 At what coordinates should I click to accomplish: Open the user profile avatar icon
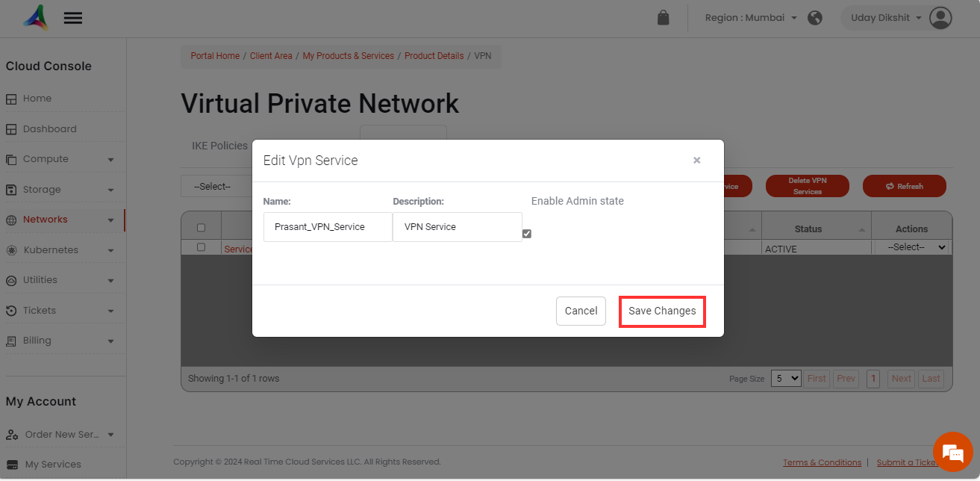tap(940, 18)
